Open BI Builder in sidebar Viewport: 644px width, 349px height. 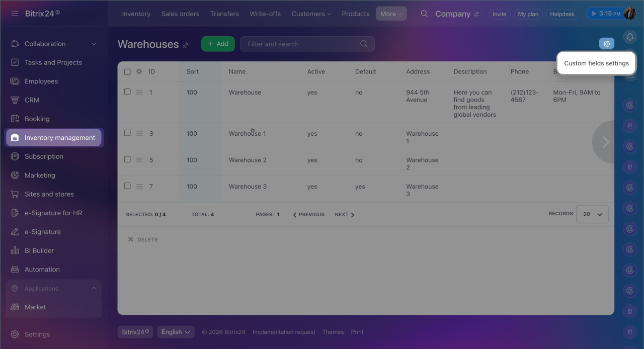39,250
